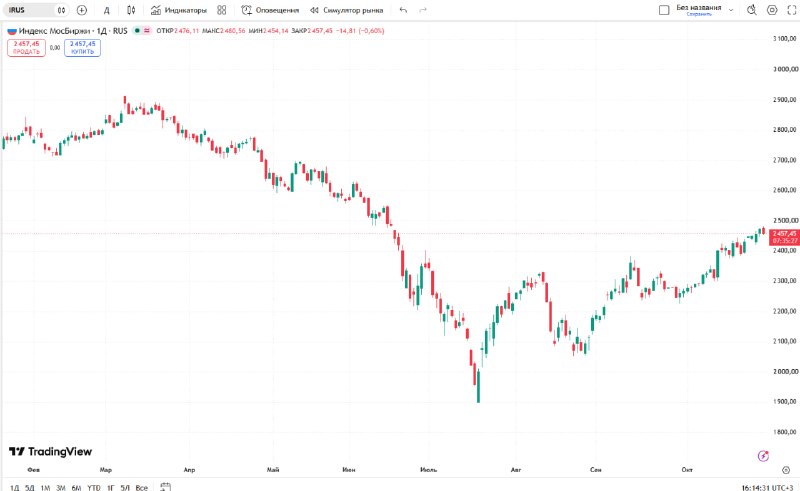Create an alert with Оповещения

pyautogui.click(x=270, y=10)
